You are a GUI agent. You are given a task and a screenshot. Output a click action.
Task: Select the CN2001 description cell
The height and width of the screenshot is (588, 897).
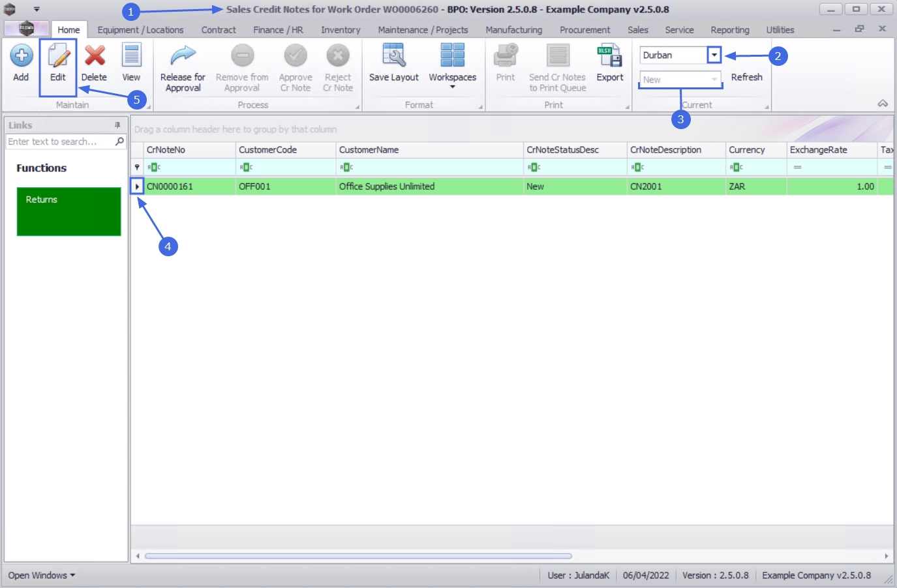click(676, 186)
